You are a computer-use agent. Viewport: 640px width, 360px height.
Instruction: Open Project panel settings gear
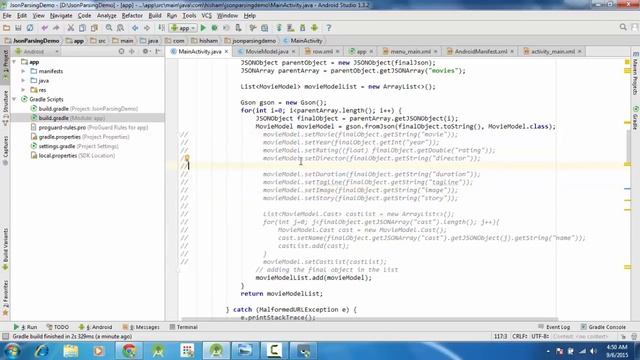145,51
